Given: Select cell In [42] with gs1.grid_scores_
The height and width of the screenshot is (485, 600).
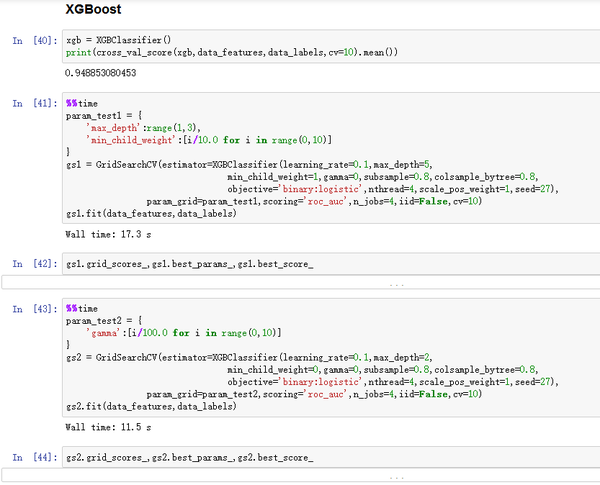Looking at the screenshot, I should [x=331, y=264].
